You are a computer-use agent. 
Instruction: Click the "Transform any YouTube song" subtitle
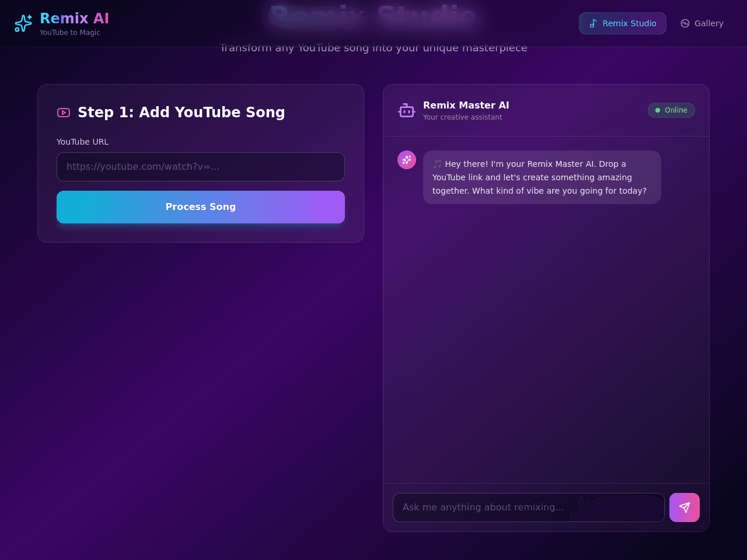point(373,48)
